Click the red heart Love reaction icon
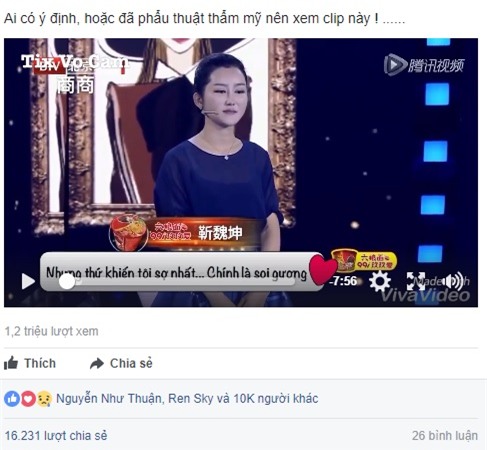 tap(28, 399)
